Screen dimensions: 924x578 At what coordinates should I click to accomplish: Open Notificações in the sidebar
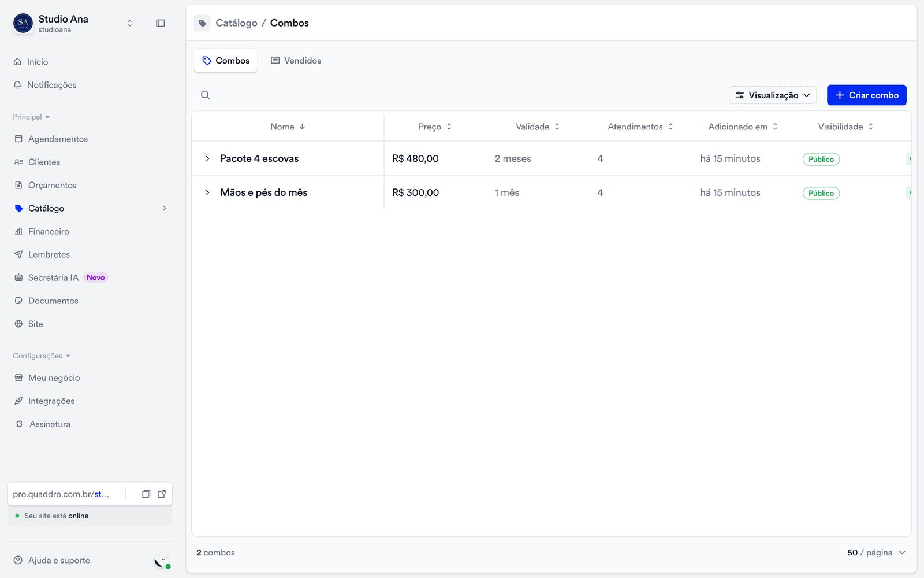(51, 85)
